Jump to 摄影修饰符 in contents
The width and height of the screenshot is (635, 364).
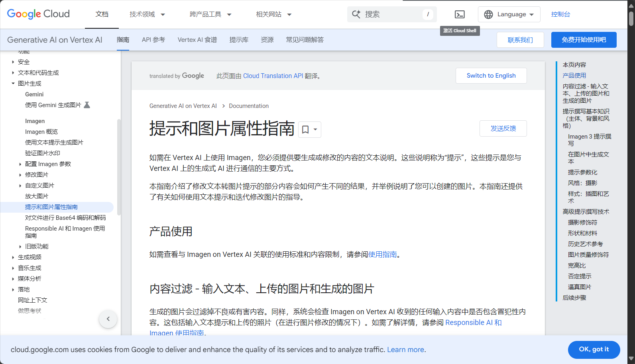pyautogui.click(x=582, y=222)
